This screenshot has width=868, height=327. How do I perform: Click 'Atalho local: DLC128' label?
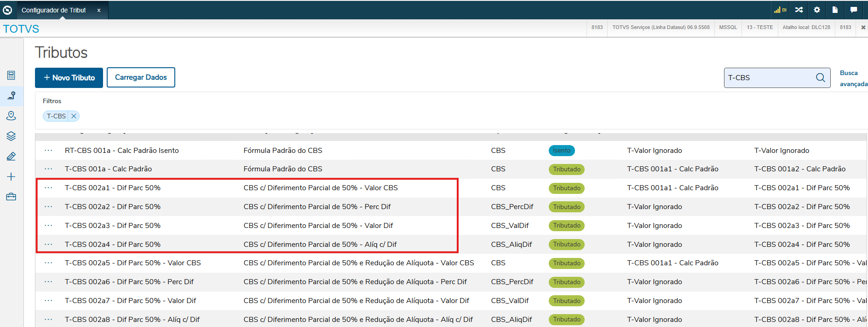(806, 28)
